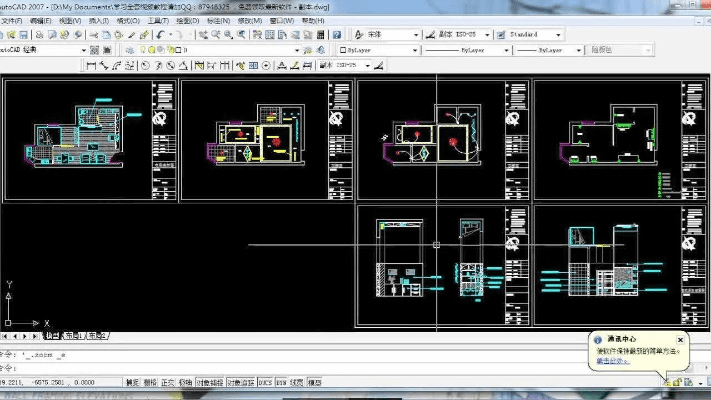Click the Undo arrow icon
Screen dimensions: 711x400
pos(160,34)
